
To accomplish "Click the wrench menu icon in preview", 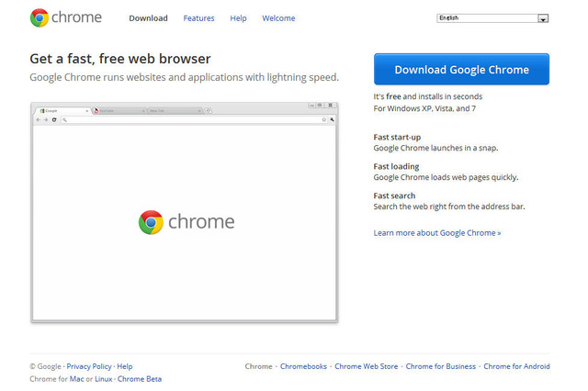I will click(x=333, y=120).
